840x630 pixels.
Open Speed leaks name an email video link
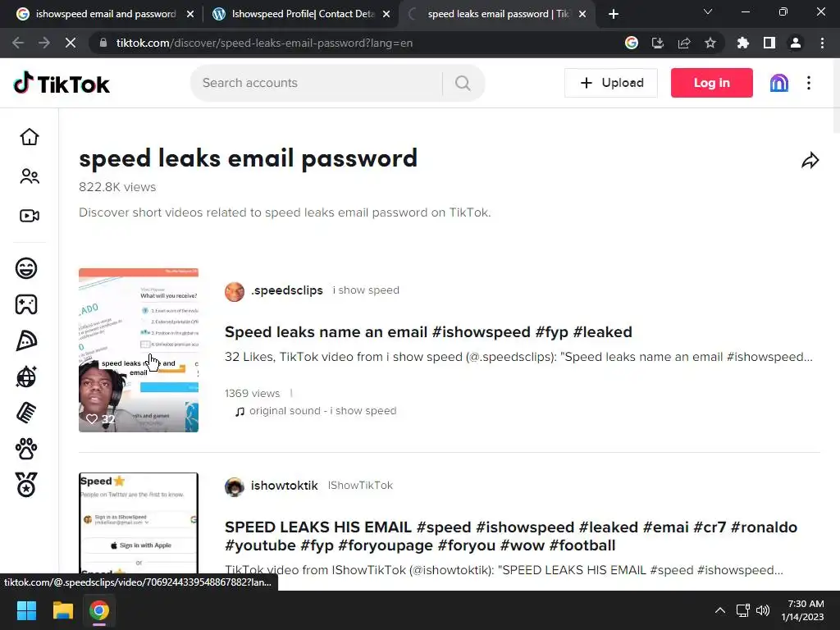(428, 332)
